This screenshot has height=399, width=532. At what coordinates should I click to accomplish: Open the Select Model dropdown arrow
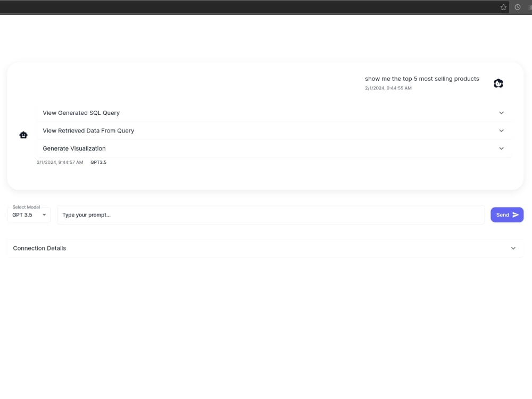[x=44, y=215]
